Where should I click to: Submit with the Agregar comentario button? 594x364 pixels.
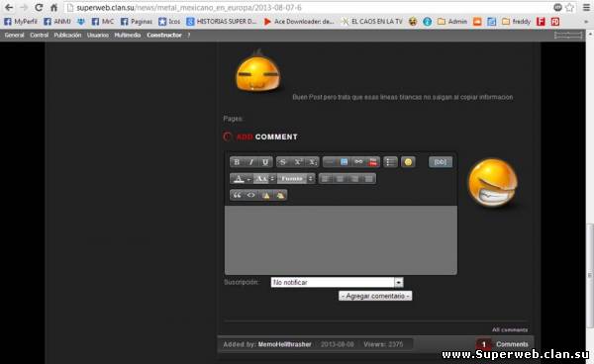(x=375, y=296)
